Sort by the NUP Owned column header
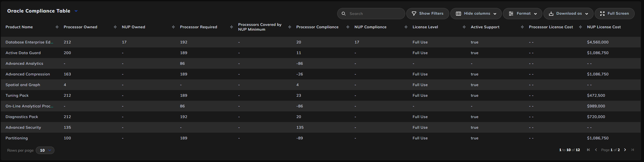The height and width of the screenshot is (162, 644). [133, 27]
